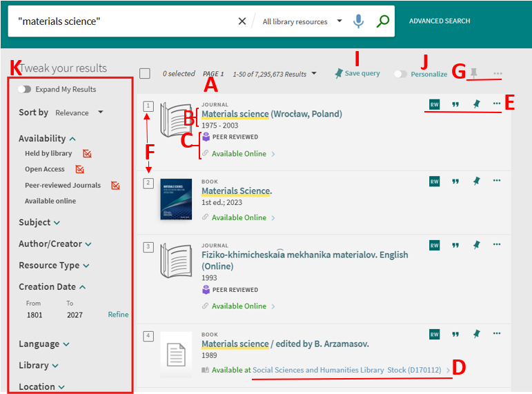
Task: Expand the Subject filter section
Action: point(39,222)
